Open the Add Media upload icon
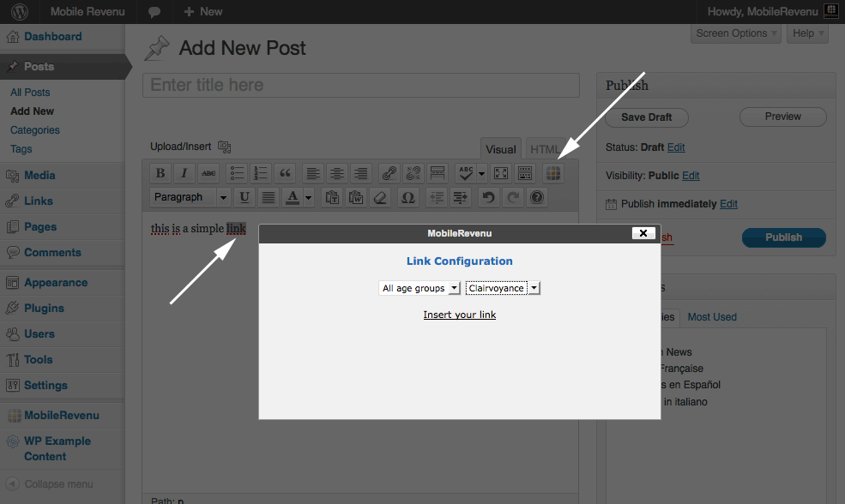 [x=224, y=147]
